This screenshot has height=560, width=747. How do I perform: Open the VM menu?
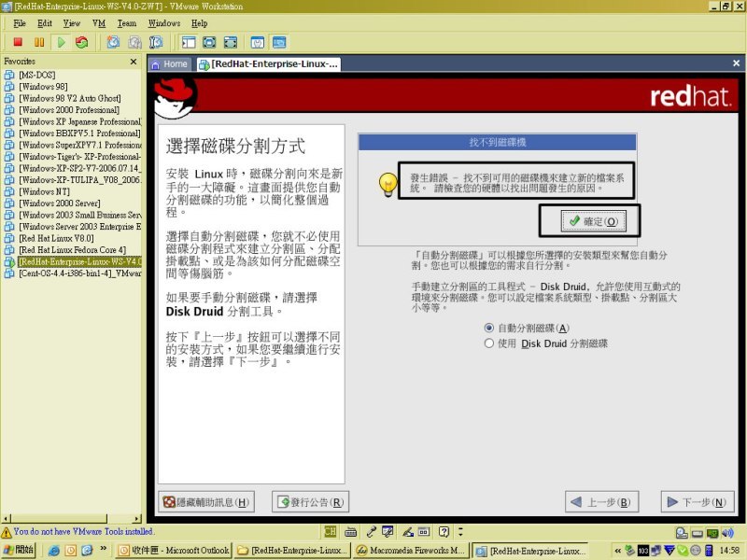(99, 22)
